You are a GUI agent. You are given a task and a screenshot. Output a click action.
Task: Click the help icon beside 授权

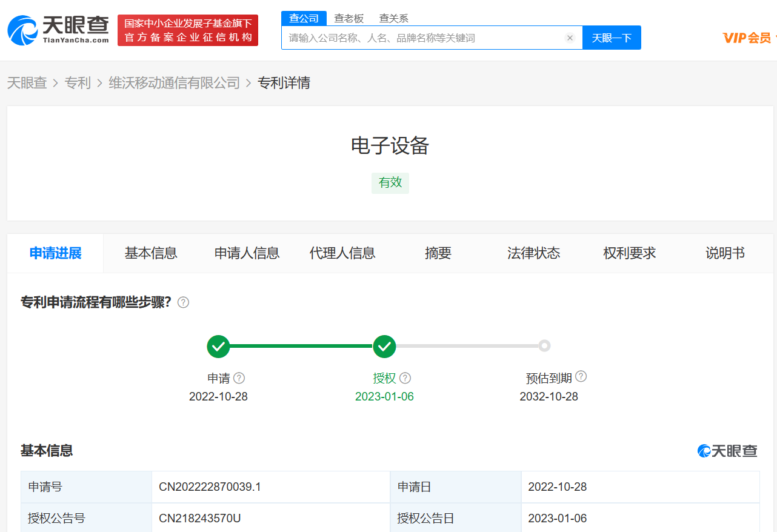tap(405, 378)
